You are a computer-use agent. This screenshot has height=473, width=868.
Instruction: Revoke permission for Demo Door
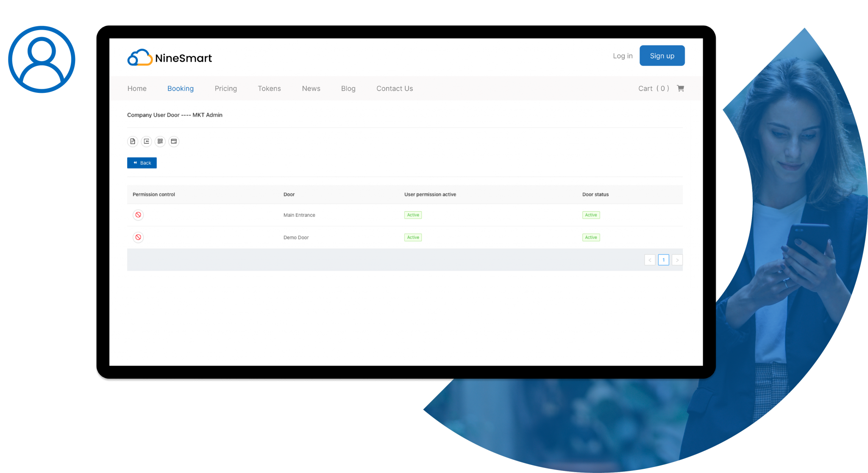138,238
